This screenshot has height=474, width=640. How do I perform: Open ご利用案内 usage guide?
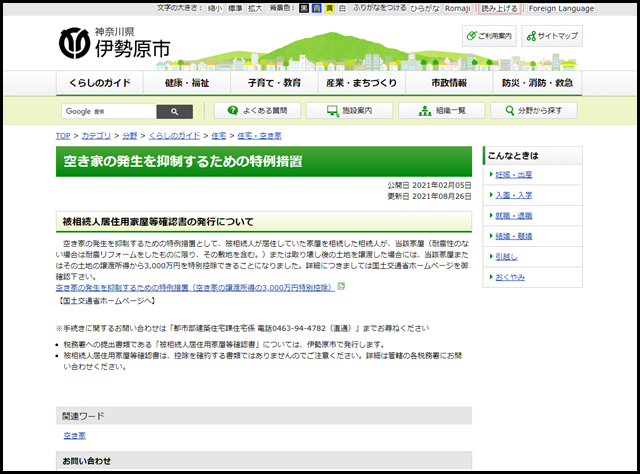pyautogui.click(x=489, y=36)
